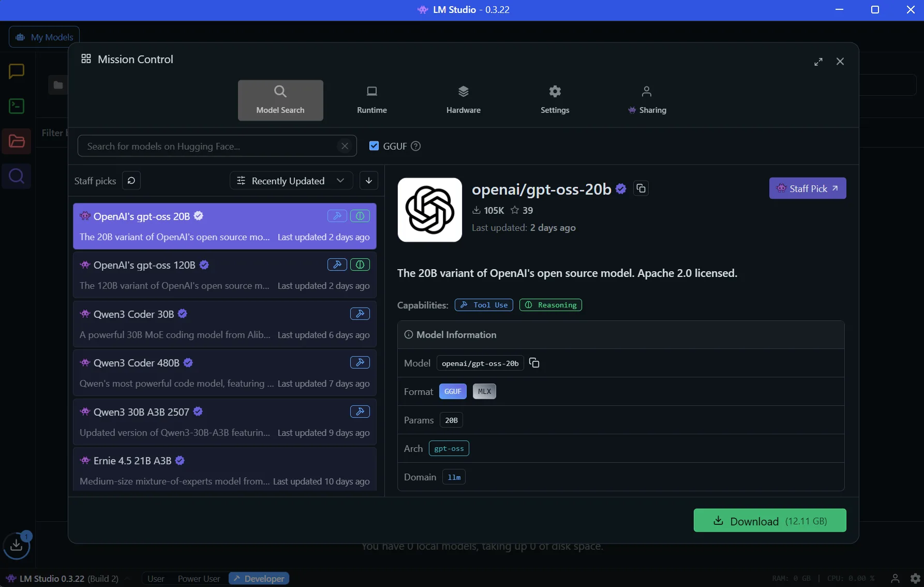The height and width of the screenshot is (587, 924).
Task: Open the My Models folder sidebar icon
Action: (17, 141)
